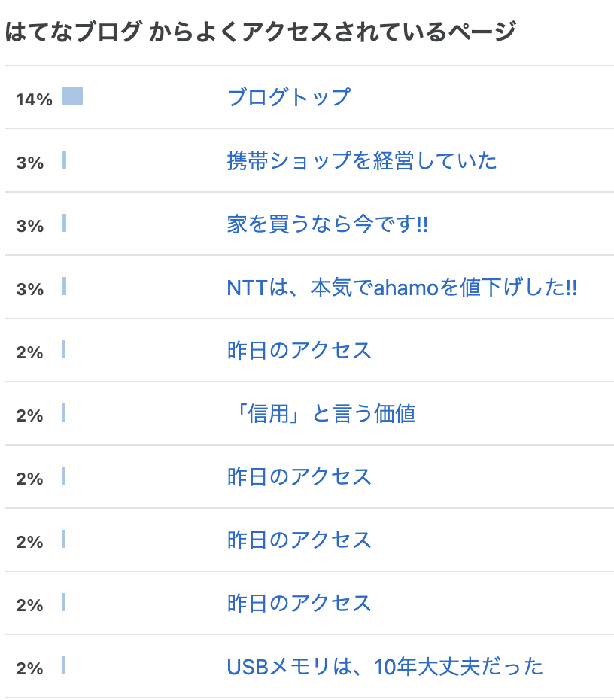Open USBメモリは、10年大丈夫だった article link
The image size is (614, 700).
click(385, 667)
